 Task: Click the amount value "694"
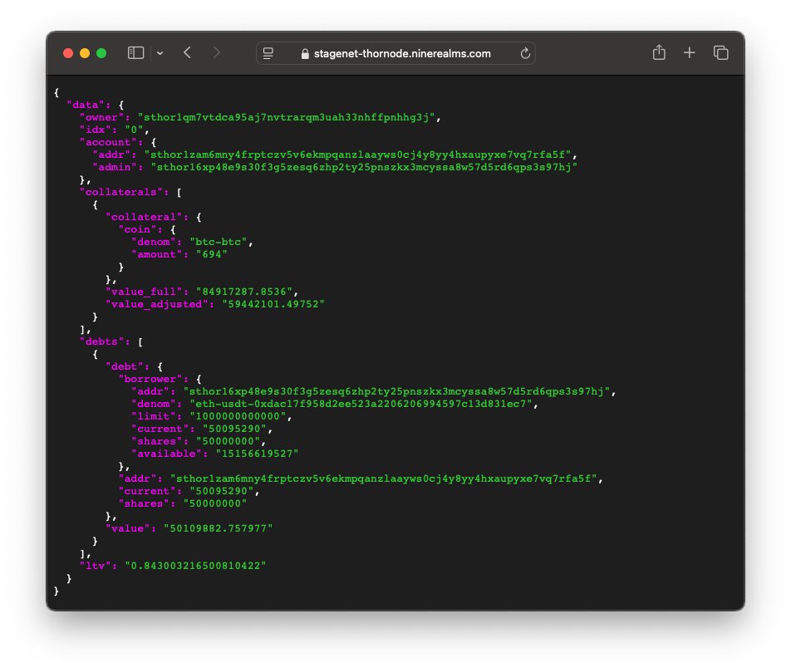point(211,254)
